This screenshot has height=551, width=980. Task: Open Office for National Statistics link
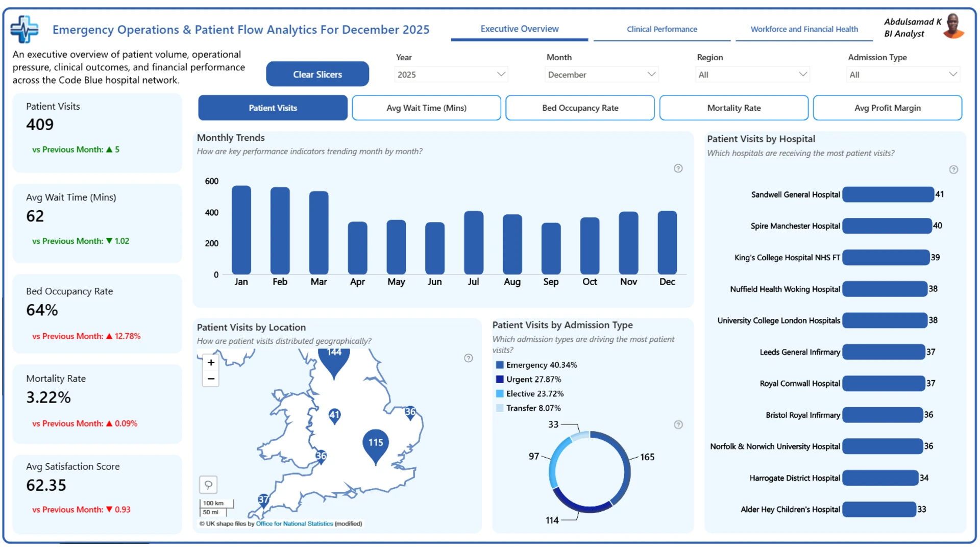(295, 523)
